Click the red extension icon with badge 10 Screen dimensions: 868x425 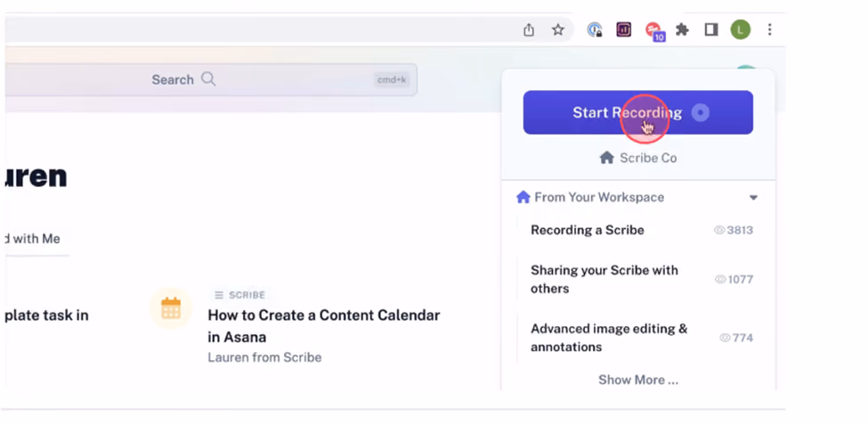click(654, 30)
